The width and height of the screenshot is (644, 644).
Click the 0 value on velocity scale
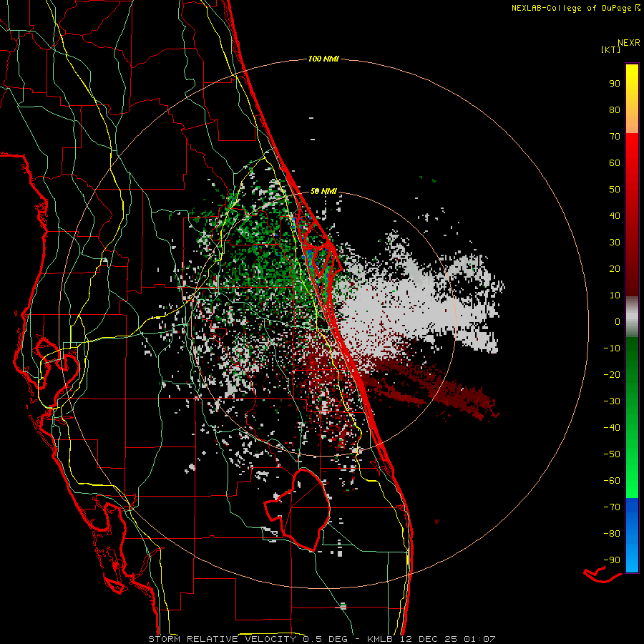618,321
